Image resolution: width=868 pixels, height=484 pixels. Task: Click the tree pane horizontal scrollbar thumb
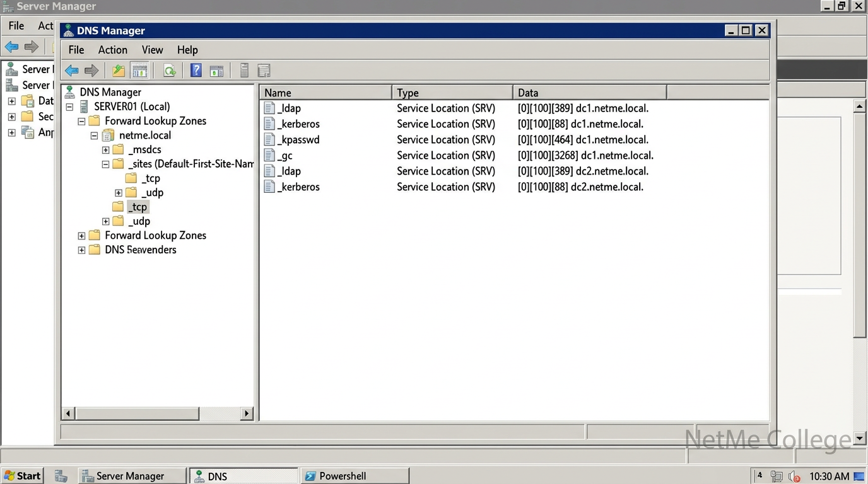click(138, 414)
